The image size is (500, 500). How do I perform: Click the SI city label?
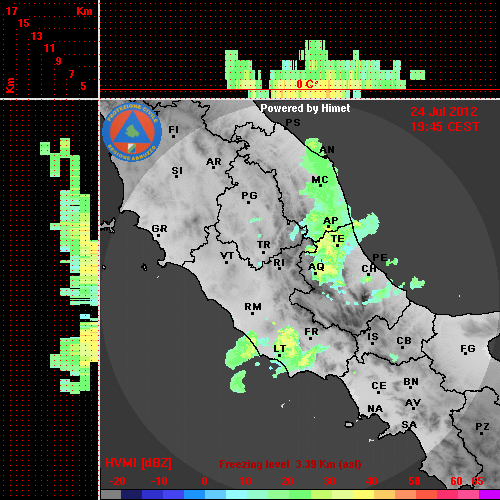tap(177, 171)
